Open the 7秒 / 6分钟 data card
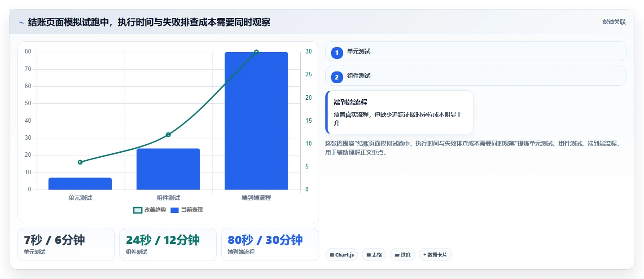The image size is (644, 279). pyautogui.click(x=66, y=244)
